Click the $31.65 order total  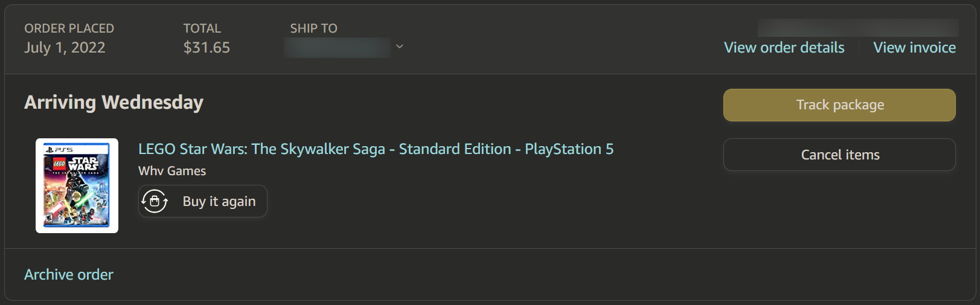click(207, 48)
